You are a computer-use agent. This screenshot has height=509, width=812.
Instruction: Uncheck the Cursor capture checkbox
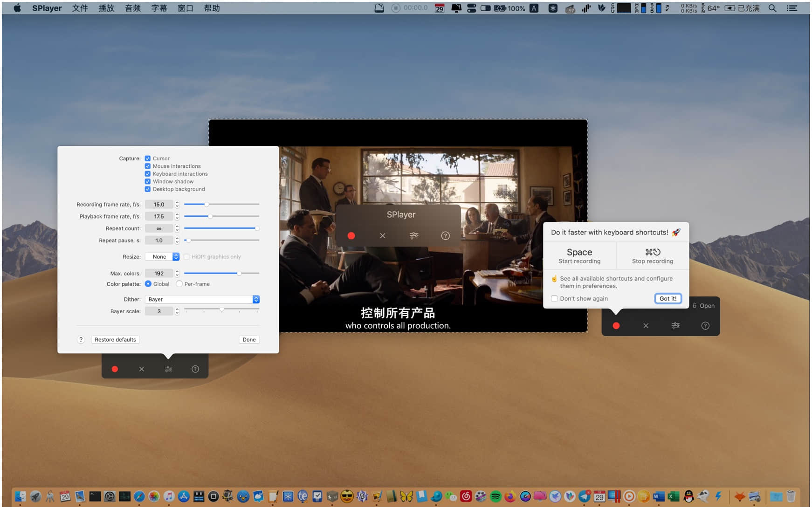148,158
